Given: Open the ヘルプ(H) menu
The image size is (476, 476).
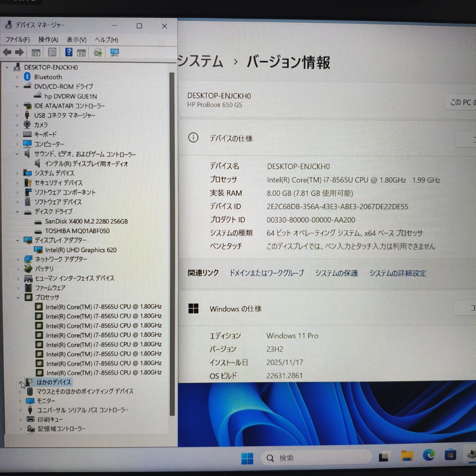Looking at the screenshot, I should tap(106, 40).
